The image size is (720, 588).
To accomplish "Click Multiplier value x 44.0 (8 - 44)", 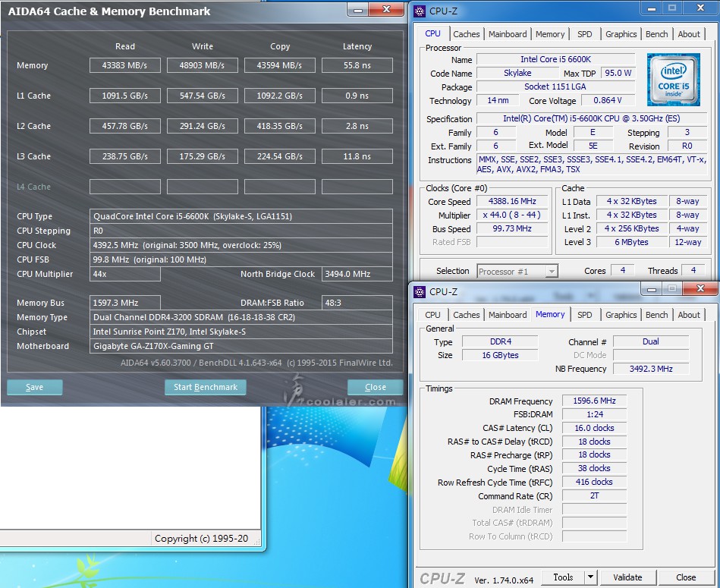I will [512, 215].
